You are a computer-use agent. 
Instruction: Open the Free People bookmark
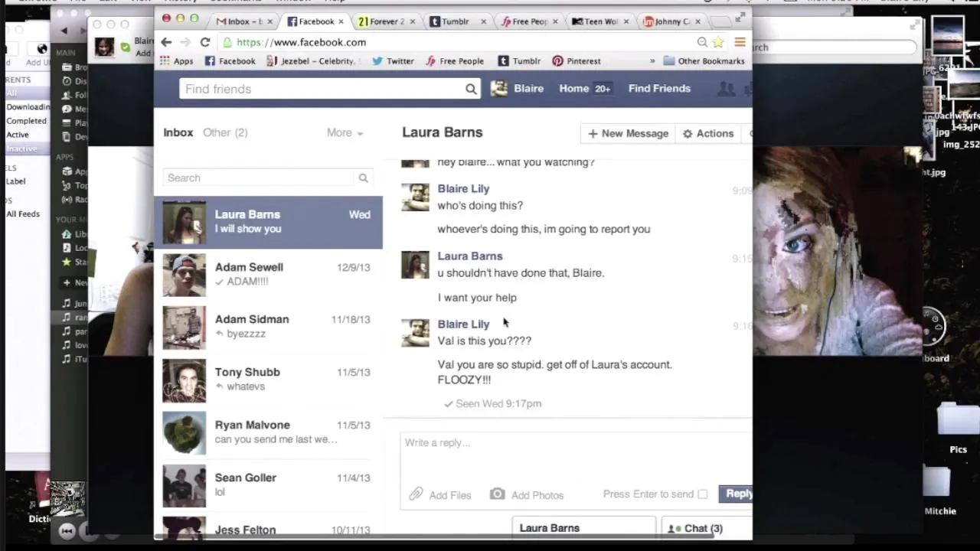(455, 61)
